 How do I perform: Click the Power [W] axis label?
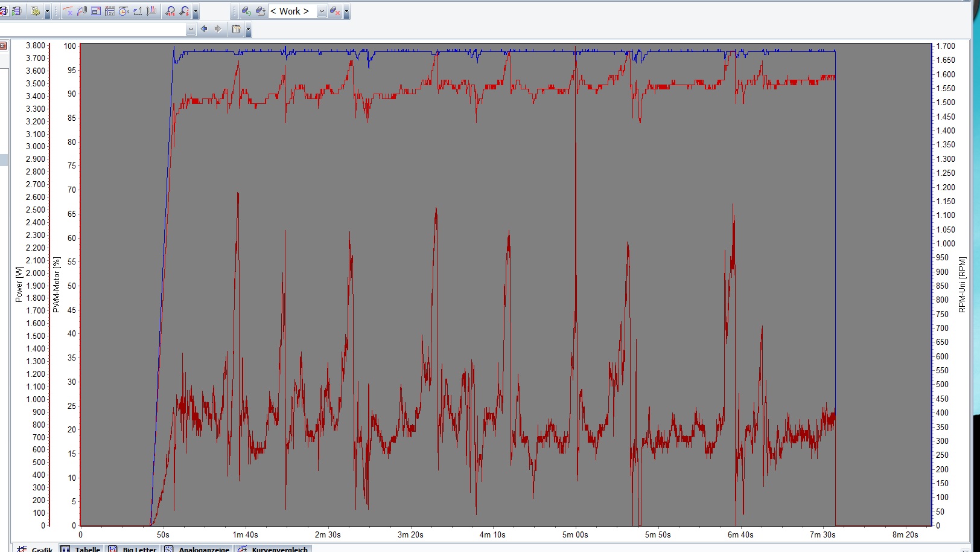click(19, 284)
